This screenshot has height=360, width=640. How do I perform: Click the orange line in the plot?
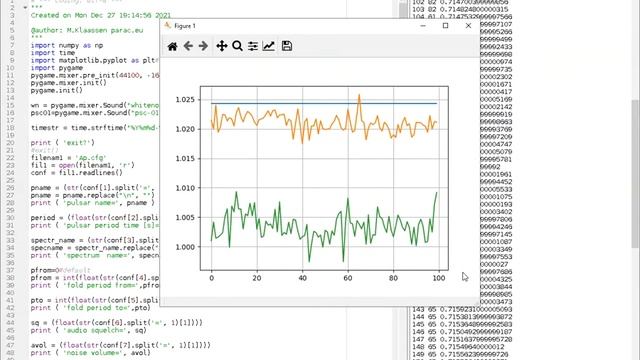[324, 119]
